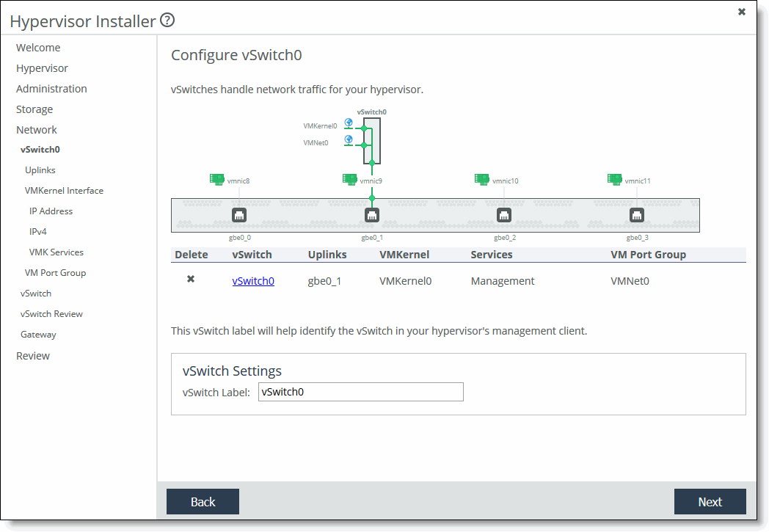Select the gbe0_3 ethernet port icon
Image resolution: width=769 pixels, height=532 pixels.
click(637, 215)
